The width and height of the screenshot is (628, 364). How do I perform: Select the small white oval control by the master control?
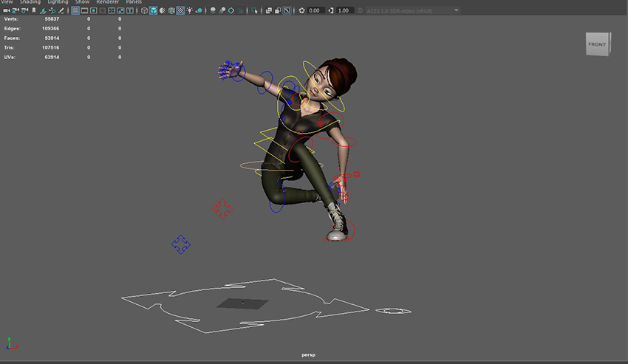point(393,311)
